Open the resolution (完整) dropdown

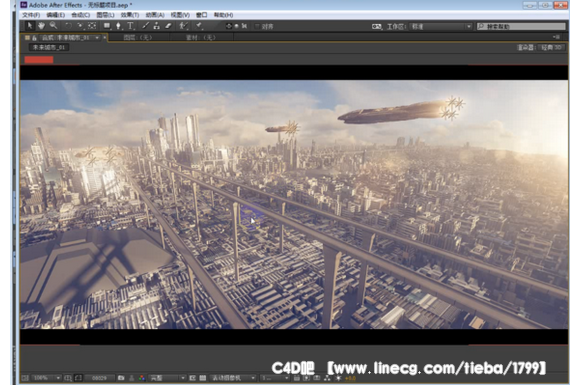click(x=167, y=378)
